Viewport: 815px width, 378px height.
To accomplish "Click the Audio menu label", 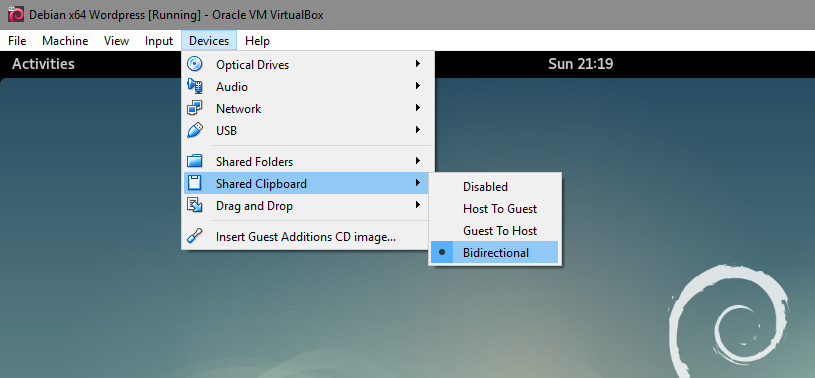I will [232, 87].
